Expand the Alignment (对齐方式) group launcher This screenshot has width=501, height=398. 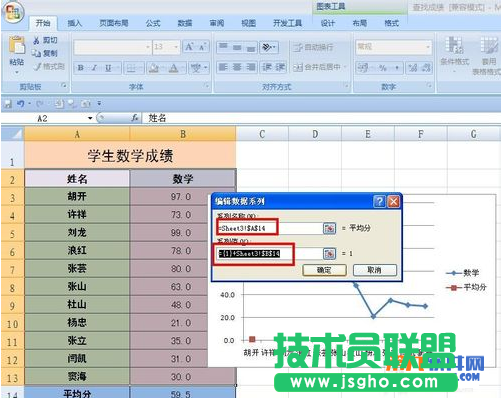click(346, 86)
